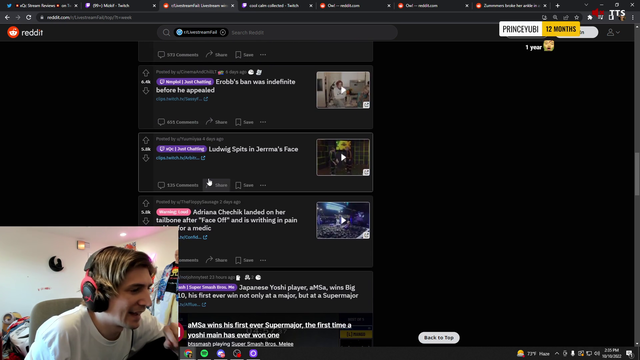Viewport: 640px width, 360px height.
Task: Click the Reddit search magnifier icon
Action: 166,32
